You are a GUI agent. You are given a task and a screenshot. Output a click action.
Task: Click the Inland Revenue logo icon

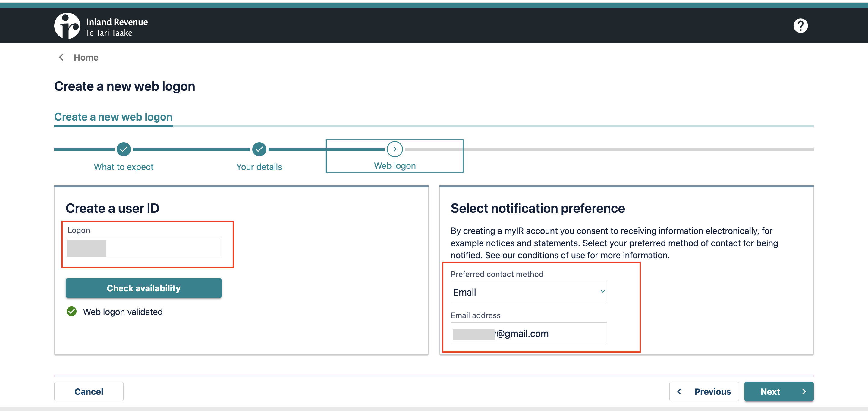(x=67, y=26)
